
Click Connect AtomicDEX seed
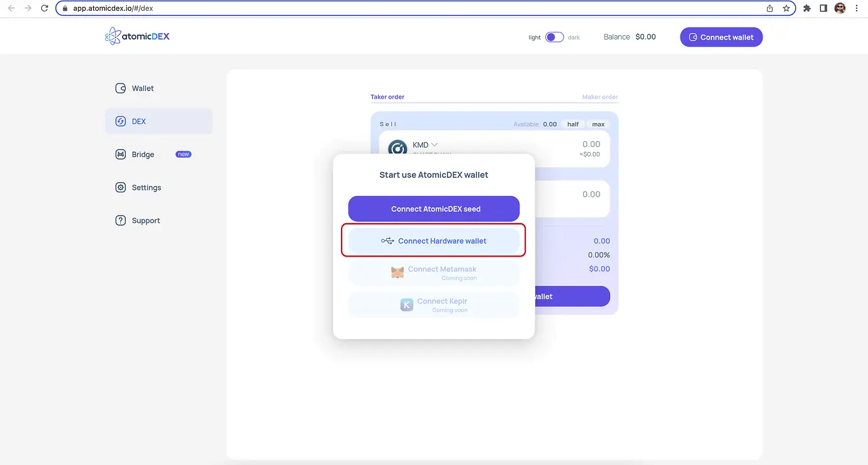(433, 209)
